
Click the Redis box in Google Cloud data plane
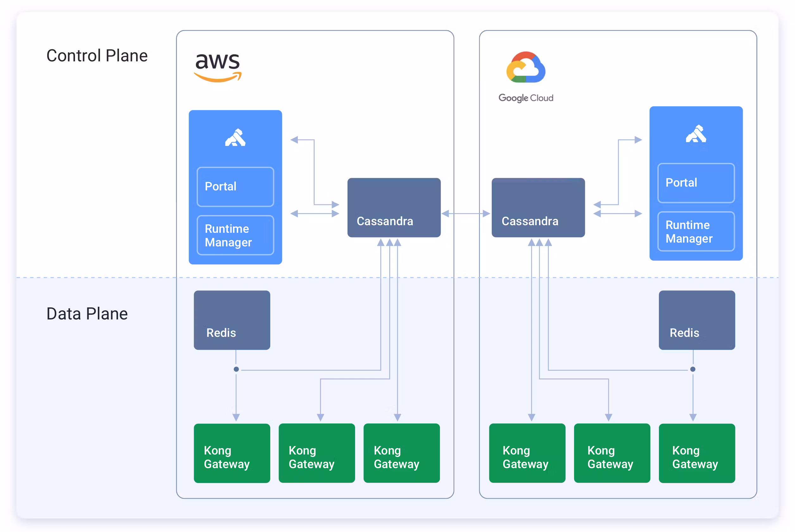(697, 320)
